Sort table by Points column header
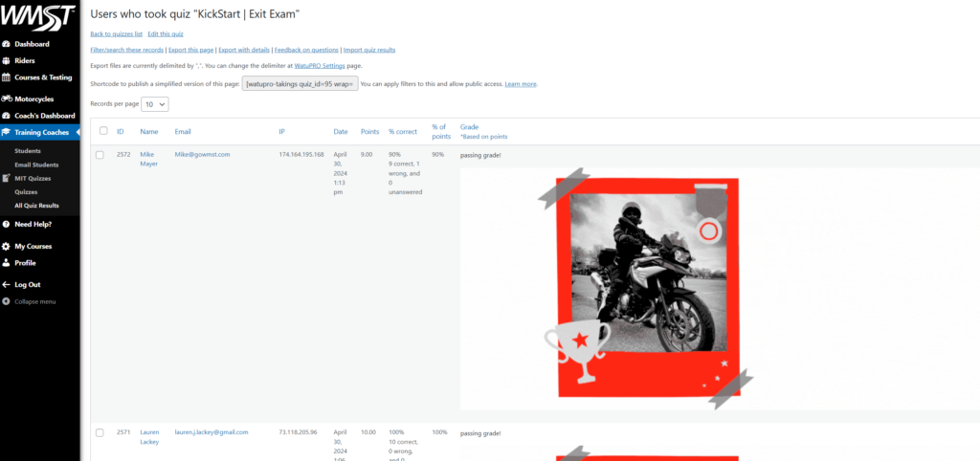 coord(369,131)
